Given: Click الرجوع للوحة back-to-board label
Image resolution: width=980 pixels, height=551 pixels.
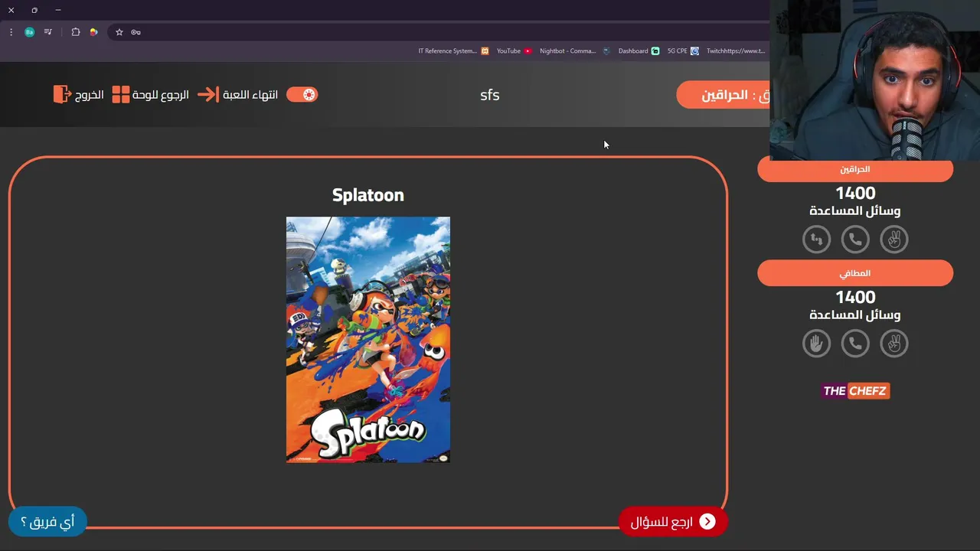Looking at the screenshot, I should [161, 95].
